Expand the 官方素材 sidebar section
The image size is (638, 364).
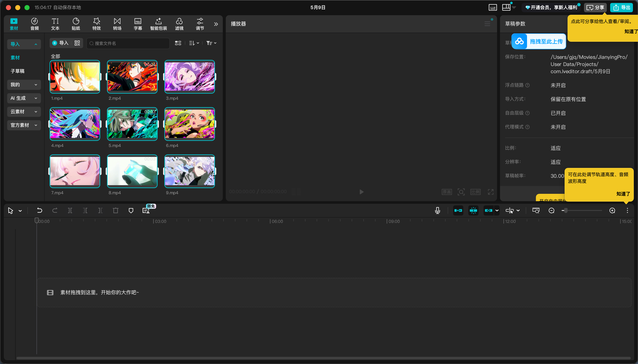coord(24,125)
